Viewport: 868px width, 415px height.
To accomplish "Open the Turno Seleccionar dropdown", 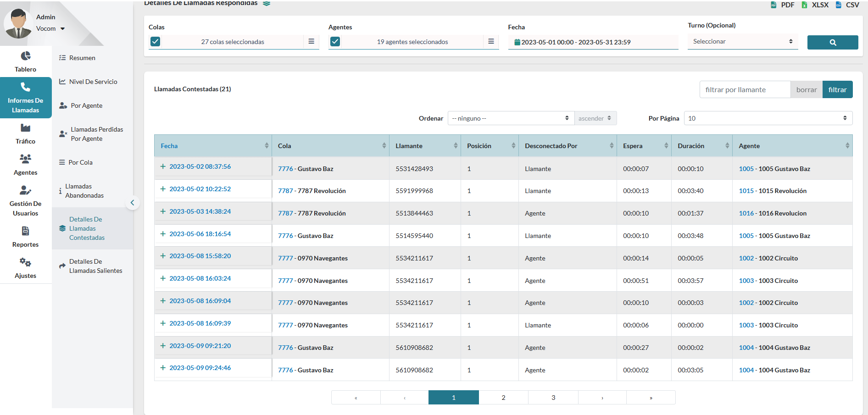I will tap(743, 42).
